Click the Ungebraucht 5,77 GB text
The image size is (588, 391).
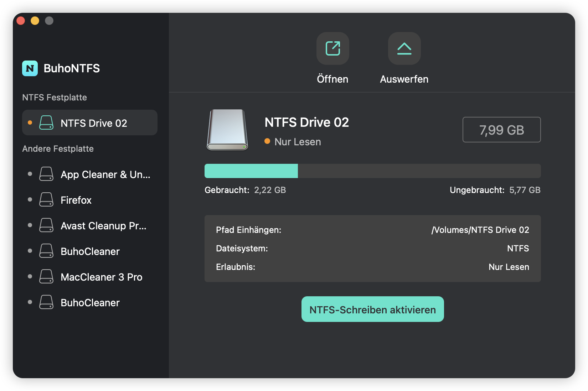tap(495, 190)
